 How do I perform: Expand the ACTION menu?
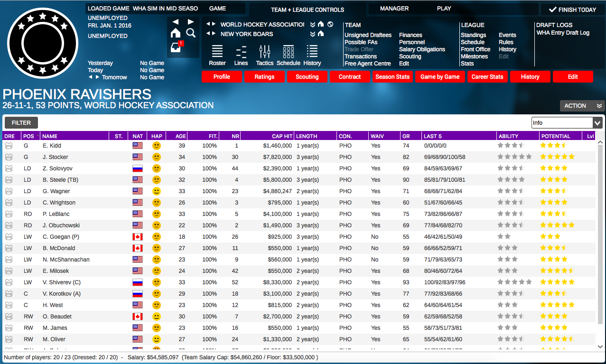point(582,106)
